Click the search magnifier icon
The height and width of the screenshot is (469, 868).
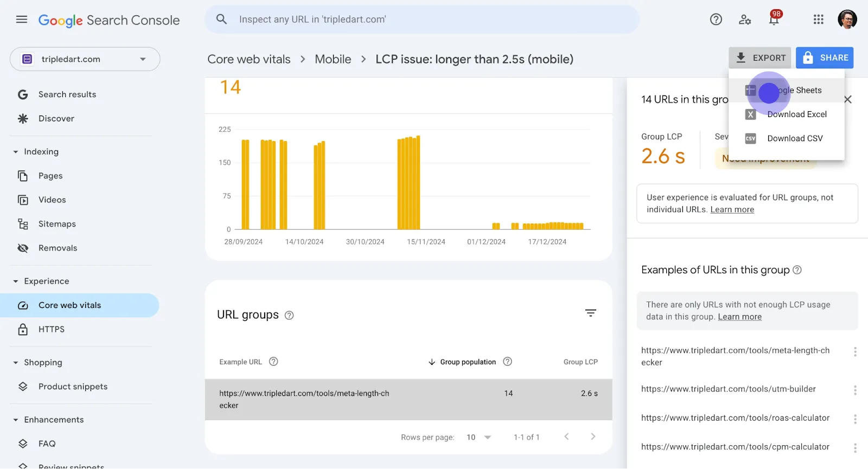(221, 20)
